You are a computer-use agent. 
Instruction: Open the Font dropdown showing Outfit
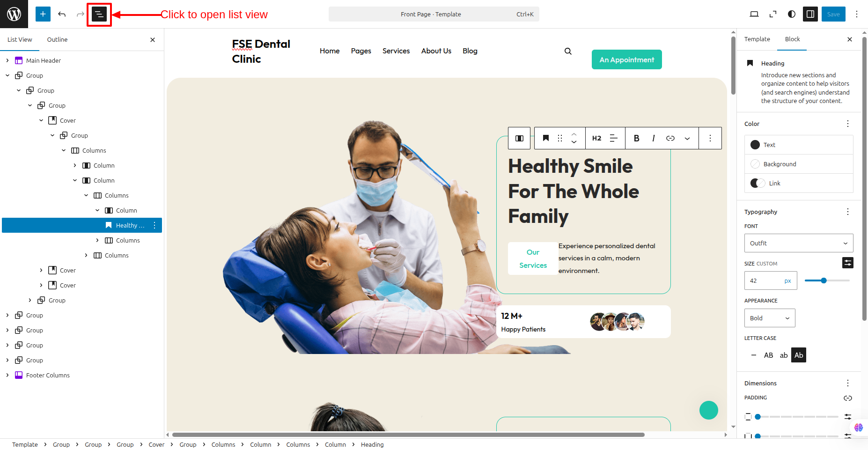click(799, 243)
